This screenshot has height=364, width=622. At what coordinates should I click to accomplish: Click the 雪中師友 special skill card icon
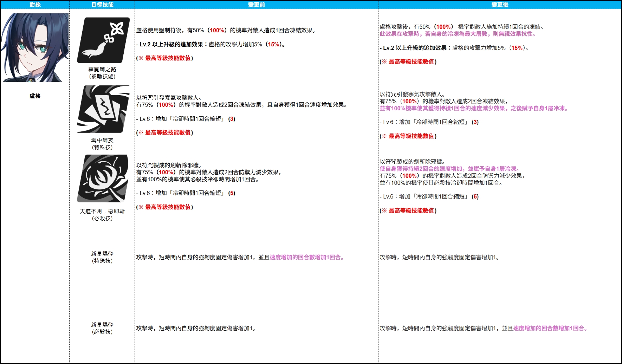(x=103, y=109)
